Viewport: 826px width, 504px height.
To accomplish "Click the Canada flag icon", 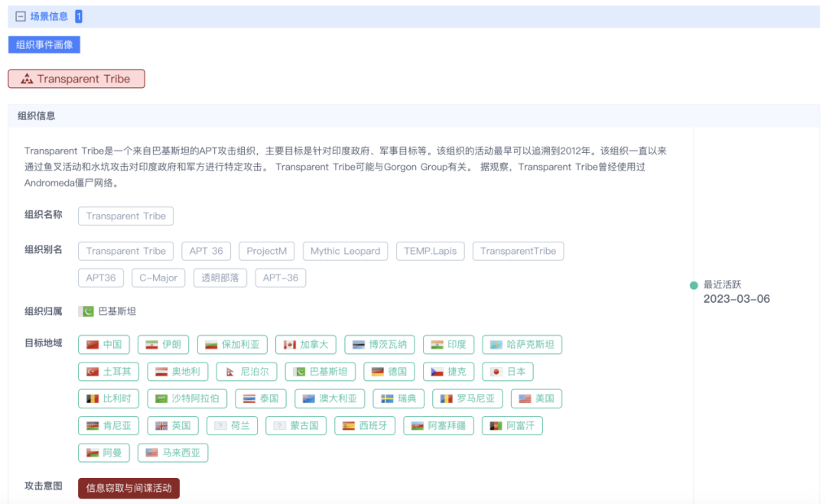I will pos(290,345).
